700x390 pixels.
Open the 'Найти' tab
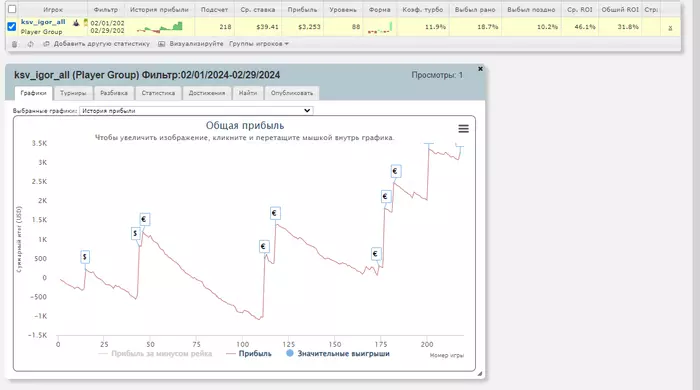click(x=248, y=93)
